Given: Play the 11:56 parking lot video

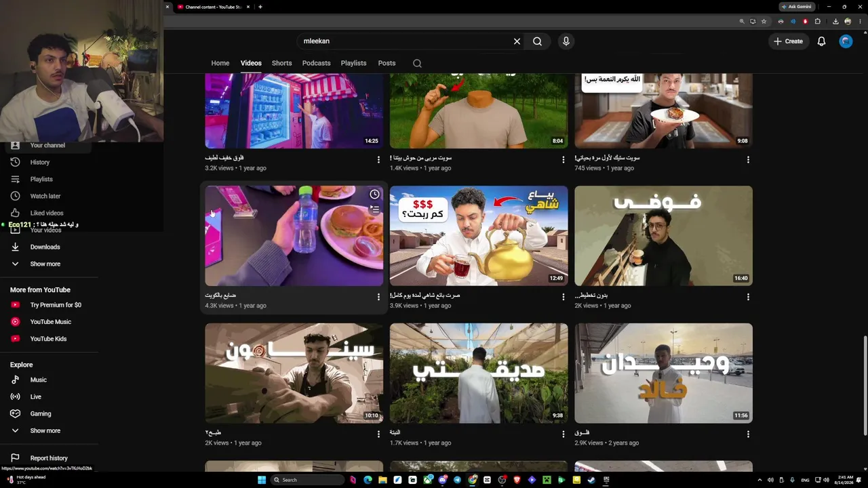Looking at the screenshot, I should [x=663, y=373].
